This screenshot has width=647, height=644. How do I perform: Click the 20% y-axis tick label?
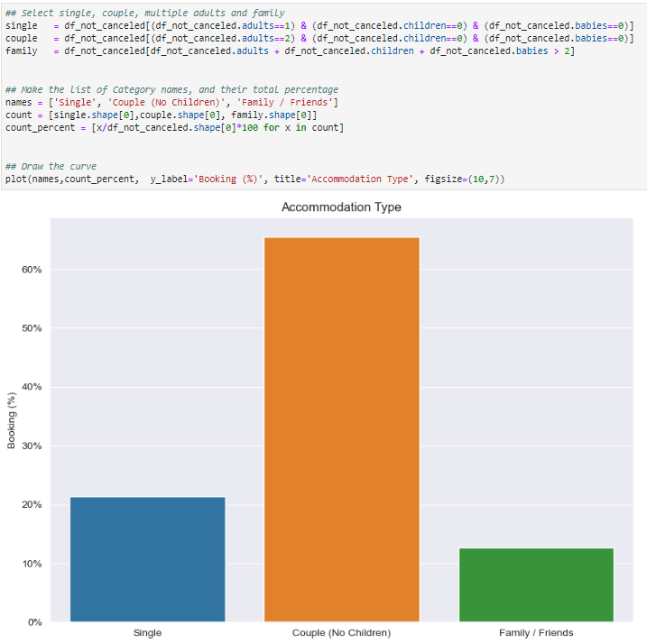pyautogui.click(x=31, y=505)
